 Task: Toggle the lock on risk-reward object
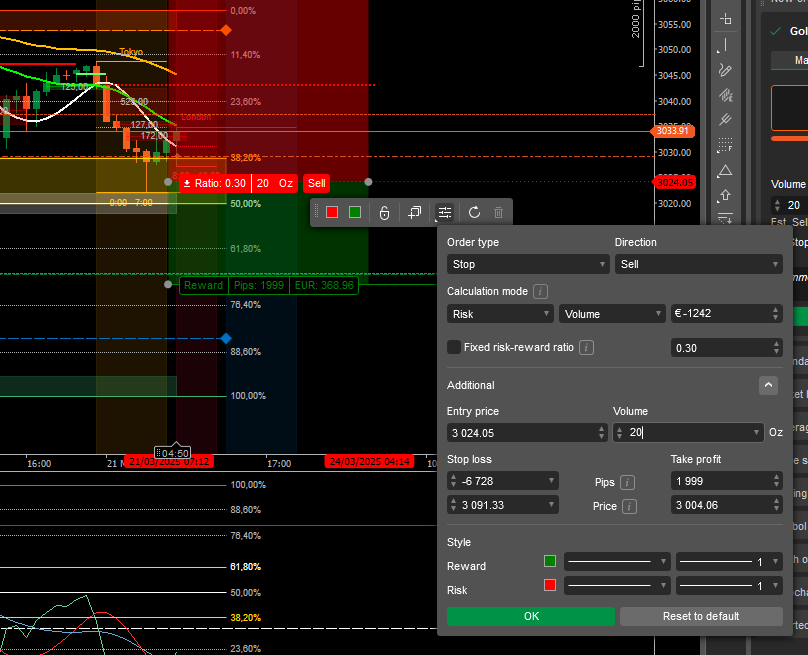point(384,212)
